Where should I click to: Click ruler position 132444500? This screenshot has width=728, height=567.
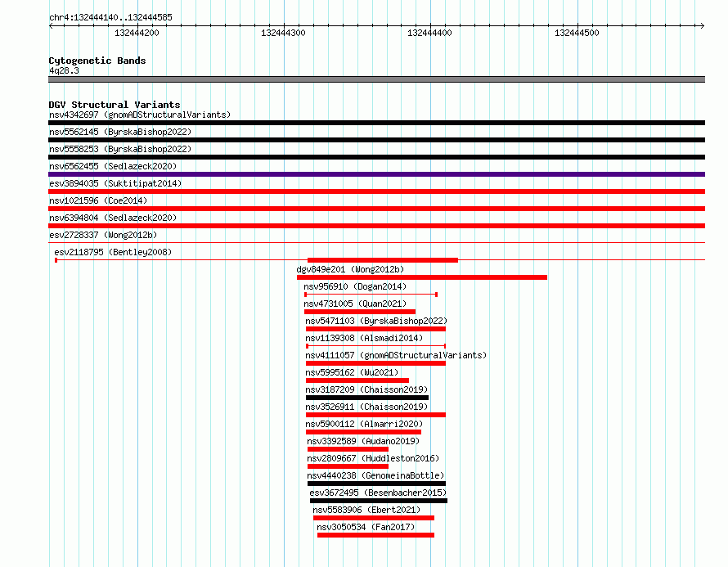577,33
